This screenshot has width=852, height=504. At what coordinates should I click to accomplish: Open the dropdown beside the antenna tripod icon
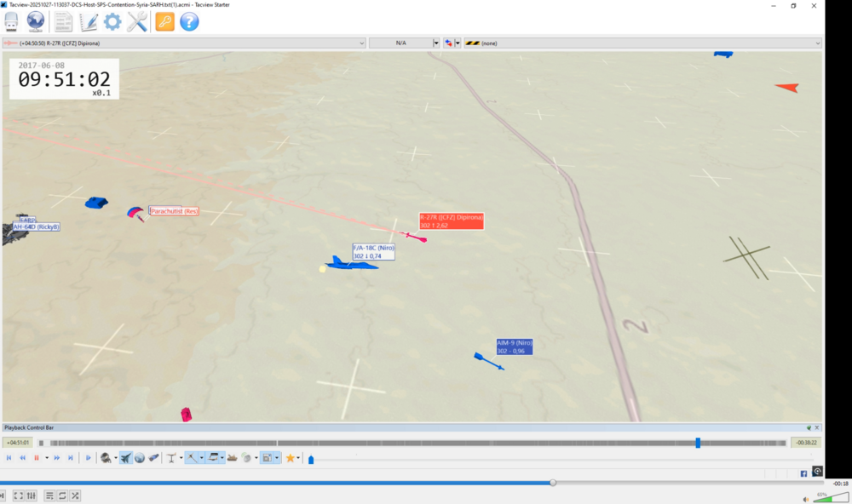click(x=181, y=458)
